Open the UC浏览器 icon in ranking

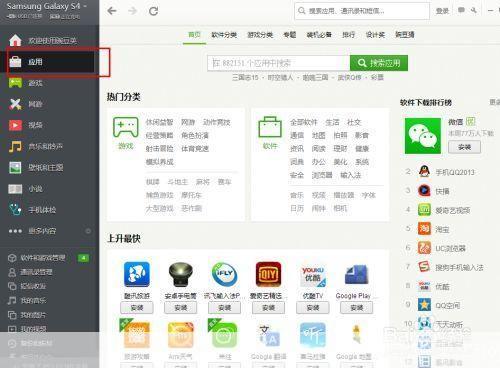424,248
